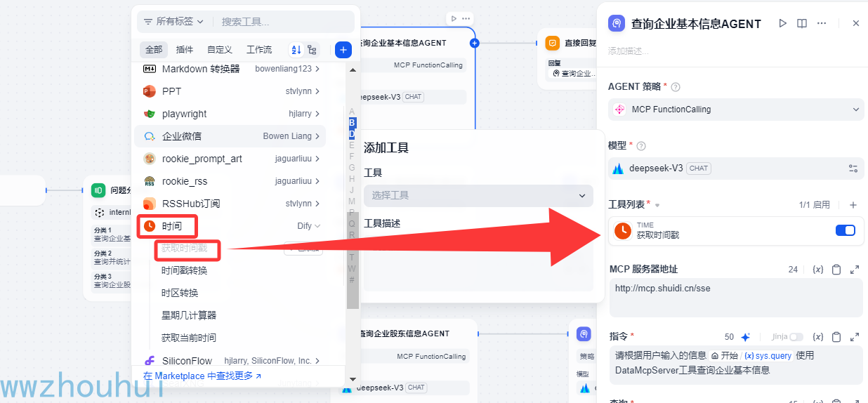Open the 所有标签 filter dropdown

173,22
